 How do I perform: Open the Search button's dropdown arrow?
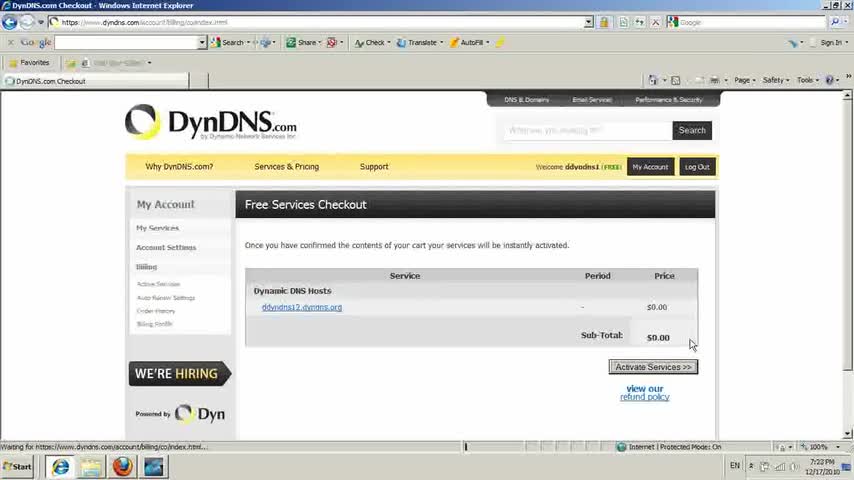[248, 42]
